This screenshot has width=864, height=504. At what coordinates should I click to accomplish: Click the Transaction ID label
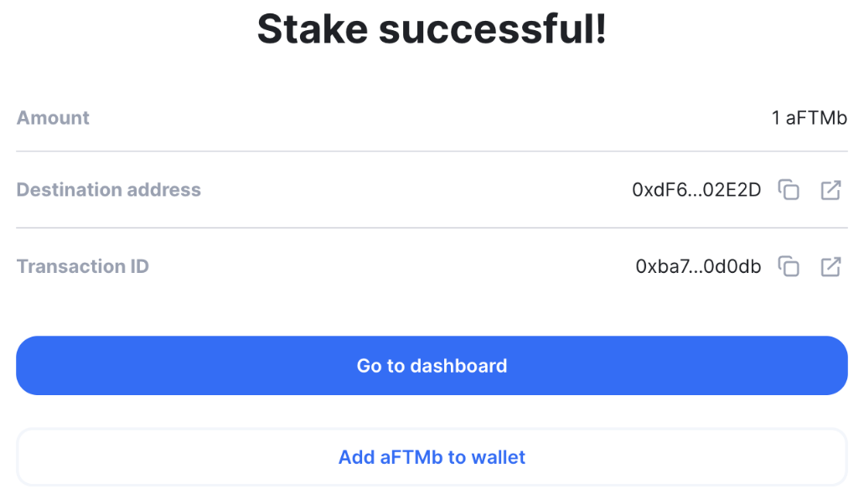pyautogui.click(x=82, y=266)
